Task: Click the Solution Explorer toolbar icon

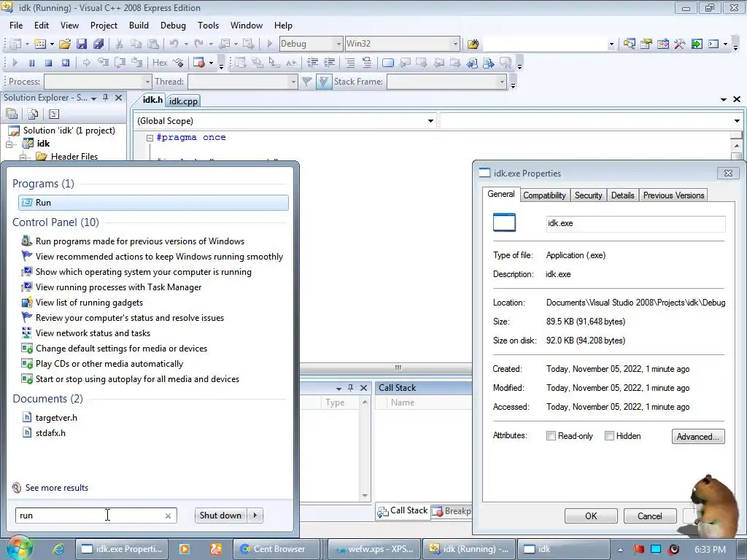Action: pyautogui.click(x=630, y=44)
